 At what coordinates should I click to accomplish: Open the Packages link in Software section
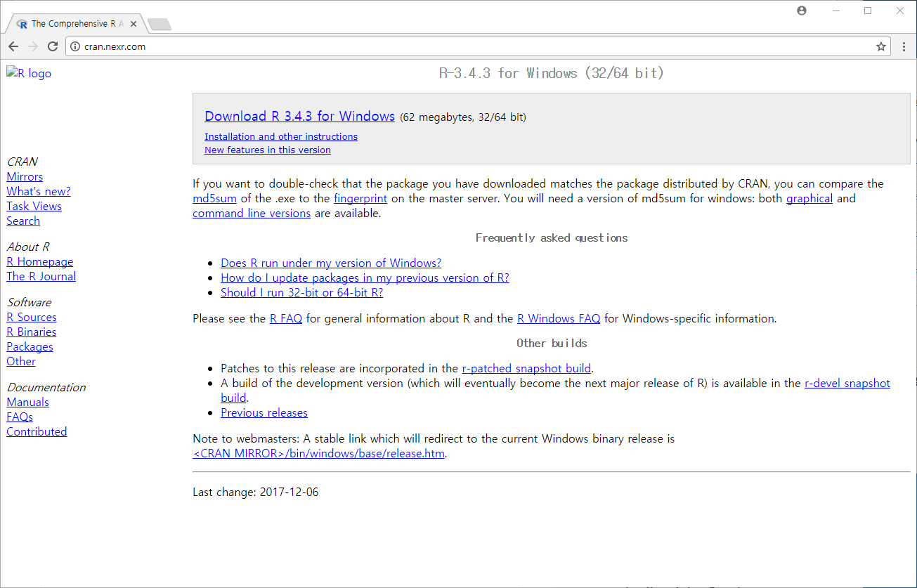(30, 347)
